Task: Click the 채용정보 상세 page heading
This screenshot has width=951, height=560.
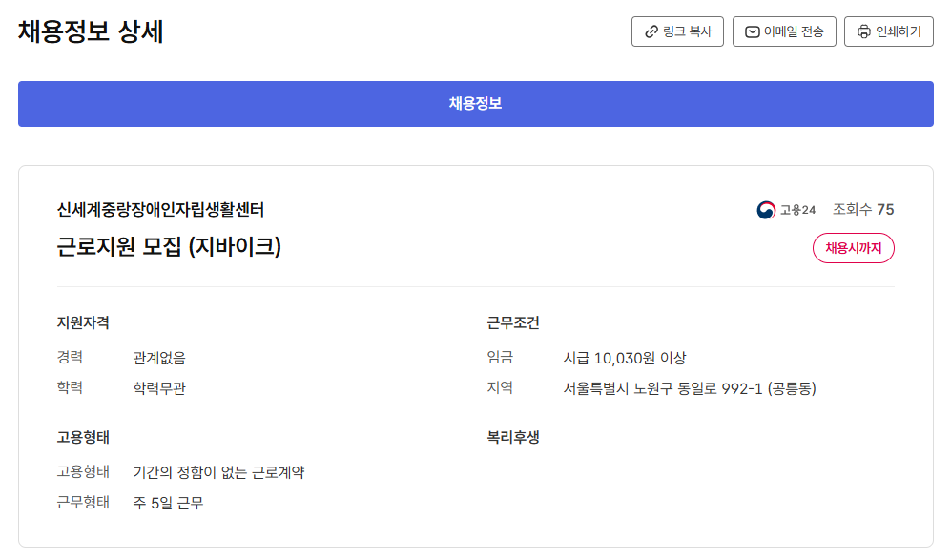Action: [x=91, y=31]
